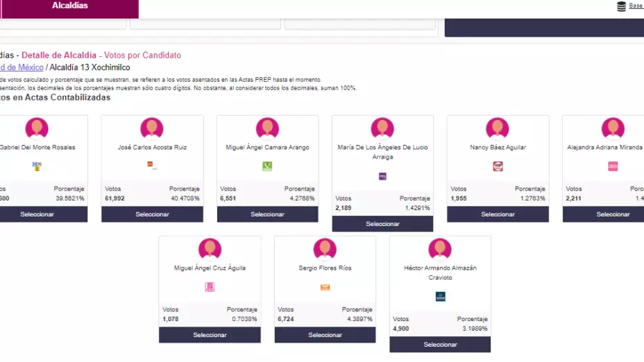Image resolution: width=644 pixels, height=362 pixels.
Task: Click Gabriel Del Monte Rosales avatar
Action: click(x=37, y=128)
